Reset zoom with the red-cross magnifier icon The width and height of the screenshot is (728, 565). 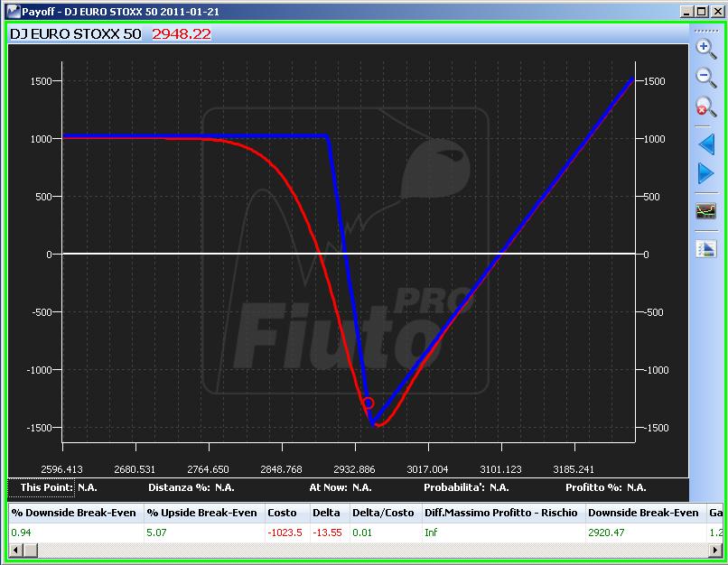pos(705,107)
